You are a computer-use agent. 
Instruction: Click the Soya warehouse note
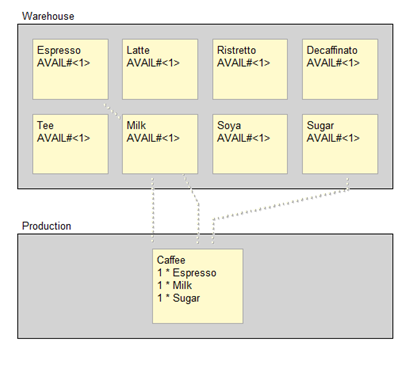pyautogui.click(x=250, y=144)
